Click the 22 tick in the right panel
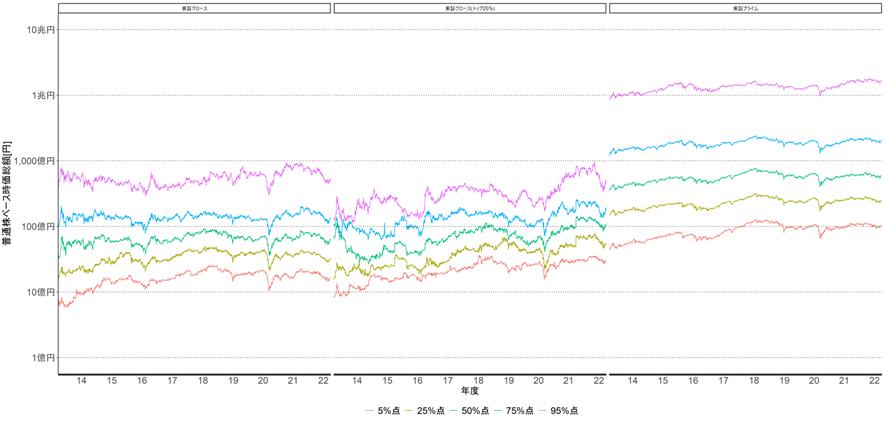Image resolution: width=885 pixels, height=422 pixels. pyautogui.click(x=874, y=381)
